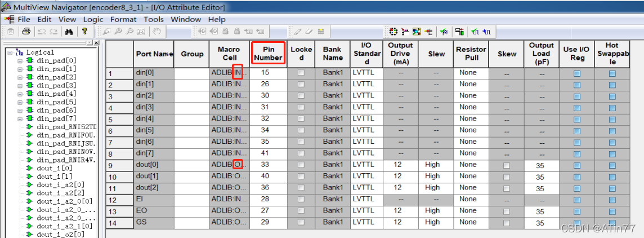Click the I/O bank settings icon with green bar
Viewport: 644px width, 238px height.
pos(459,31)
